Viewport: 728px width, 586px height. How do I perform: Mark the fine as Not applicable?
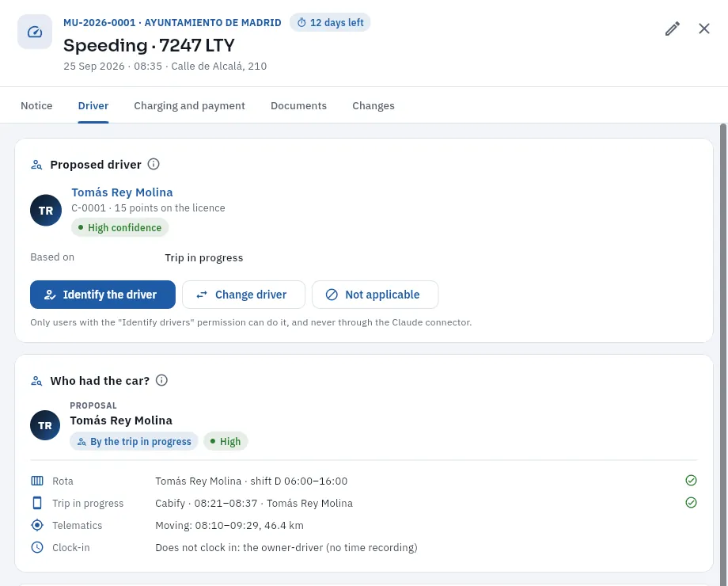(x=375, y=295)
